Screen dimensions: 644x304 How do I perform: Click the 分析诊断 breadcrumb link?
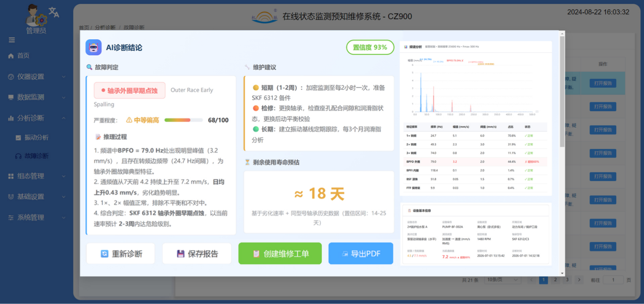coord(105,27)
